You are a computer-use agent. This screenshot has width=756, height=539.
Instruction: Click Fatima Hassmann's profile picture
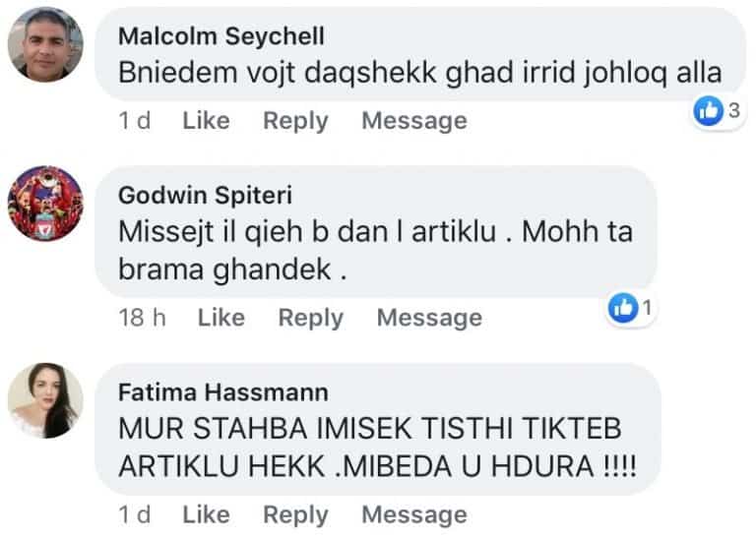[x=45, y=401]
